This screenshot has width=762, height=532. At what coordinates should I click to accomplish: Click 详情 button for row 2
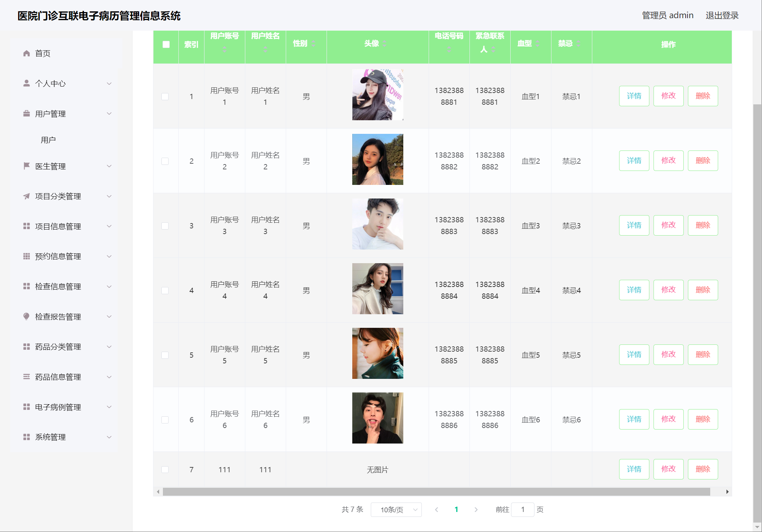634,161
